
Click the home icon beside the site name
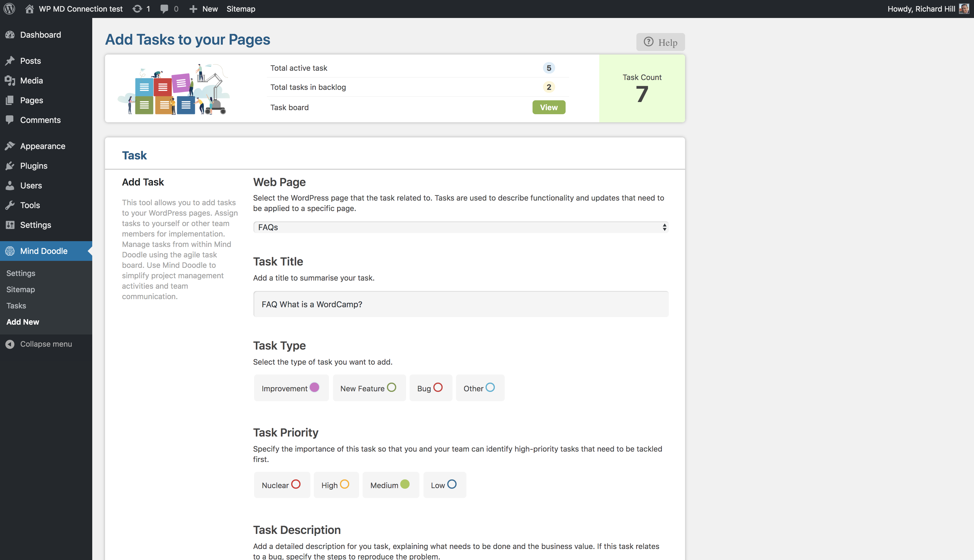[x=29, y=8]
